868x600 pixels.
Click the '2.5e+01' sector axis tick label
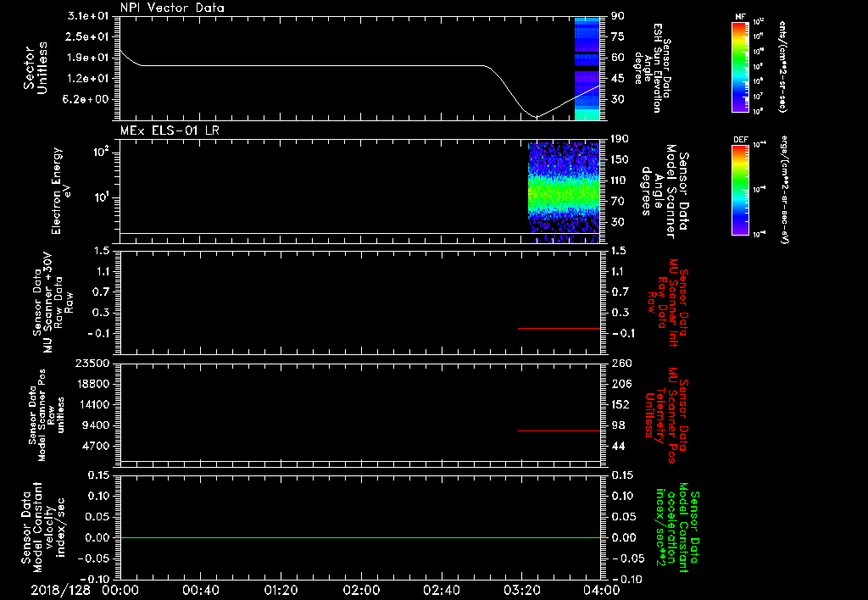point(88,36)
